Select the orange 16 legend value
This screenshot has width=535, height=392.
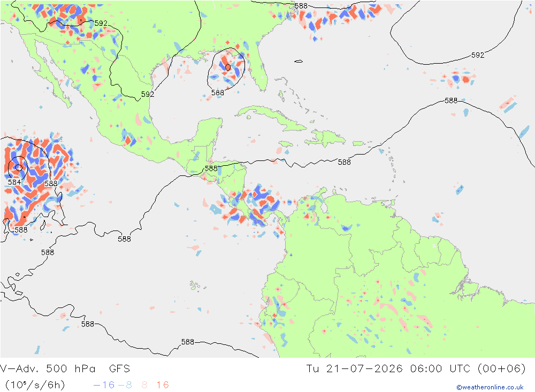(163, 385)
